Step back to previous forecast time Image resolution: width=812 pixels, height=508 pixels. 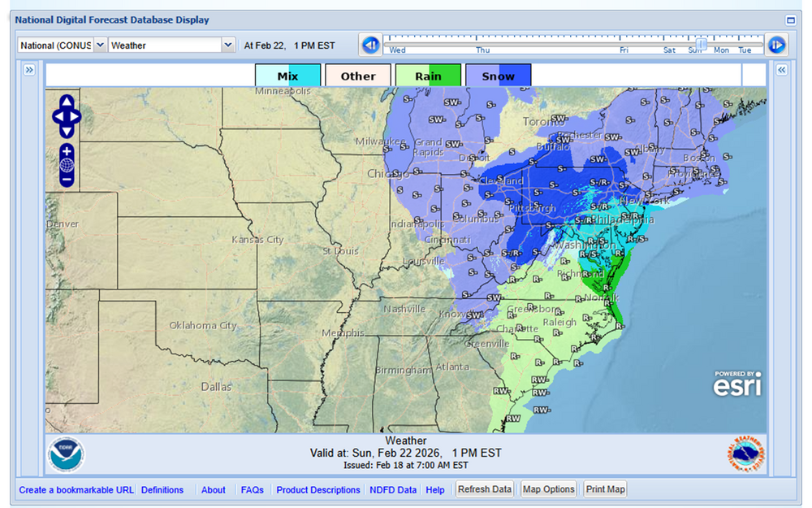pos(370,45)
